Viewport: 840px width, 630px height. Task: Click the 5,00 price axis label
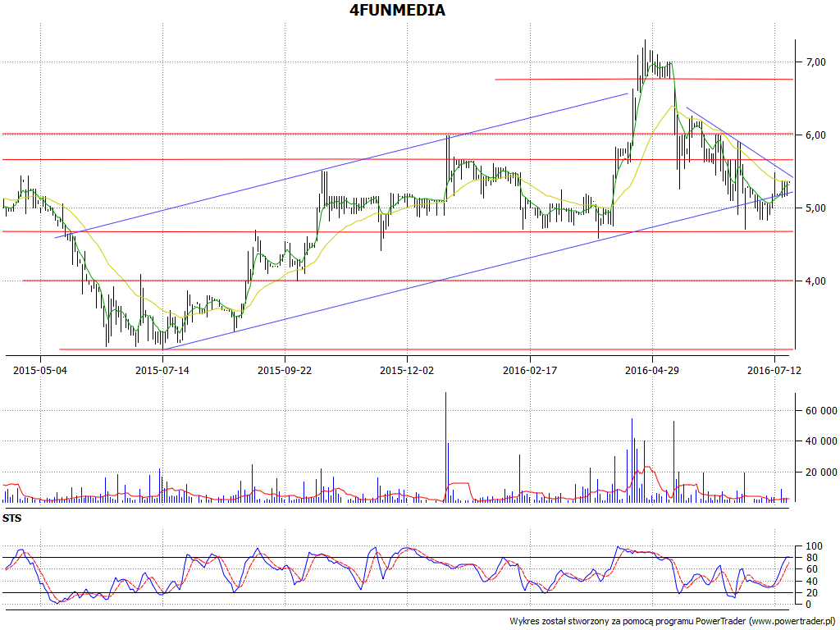pos(816,208)
